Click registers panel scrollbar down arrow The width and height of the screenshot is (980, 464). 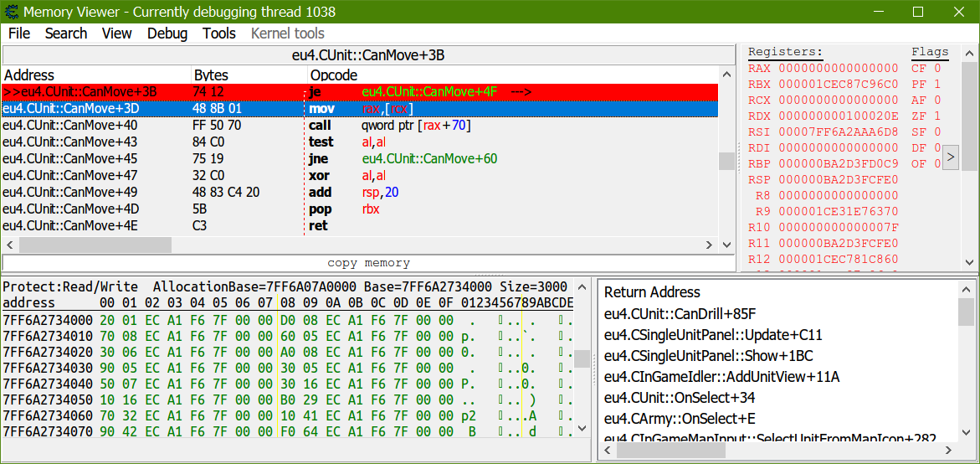point(969,262)
